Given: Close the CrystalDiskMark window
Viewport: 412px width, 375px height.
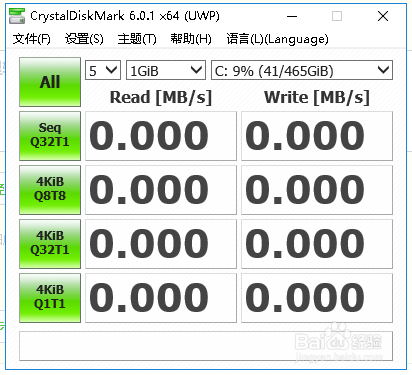Looking at the screenshot, I should click(383, 16).
